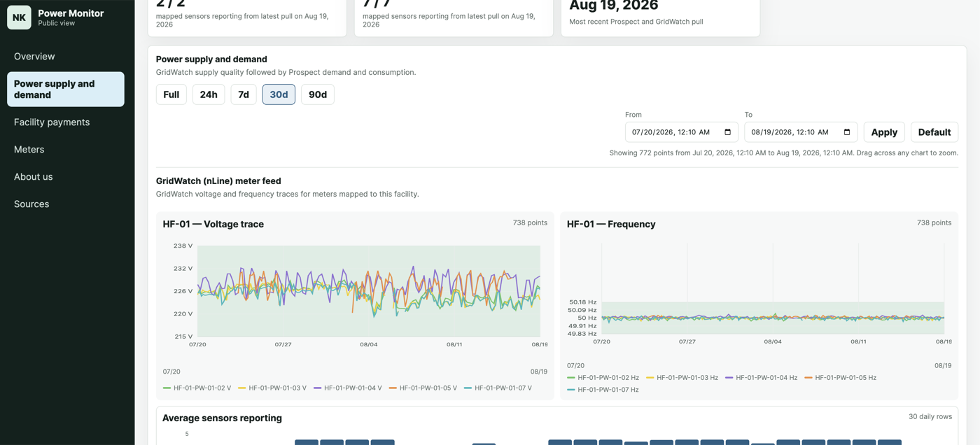The image size is (980, 445).
Task: Click the 30 daily rows label
Action: tap(930, 416)
